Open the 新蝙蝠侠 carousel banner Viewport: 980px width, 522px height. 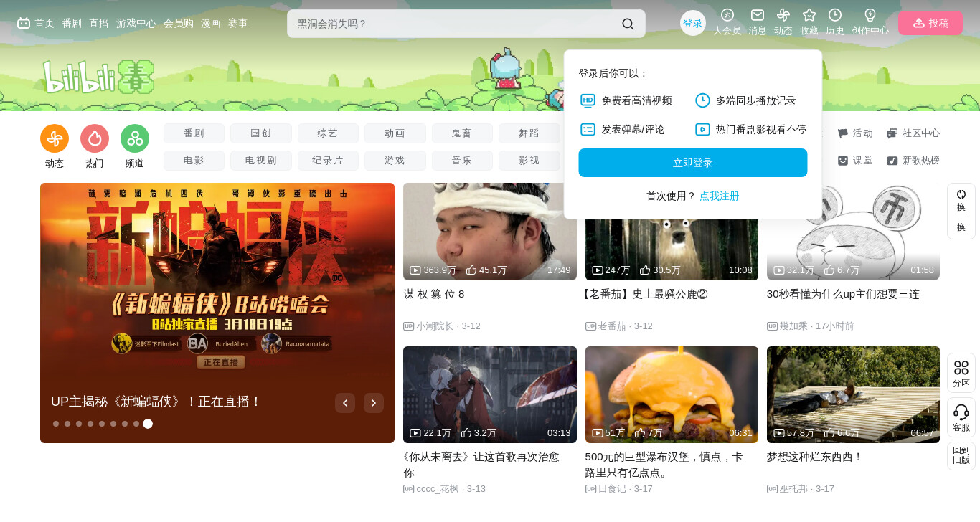217,313
